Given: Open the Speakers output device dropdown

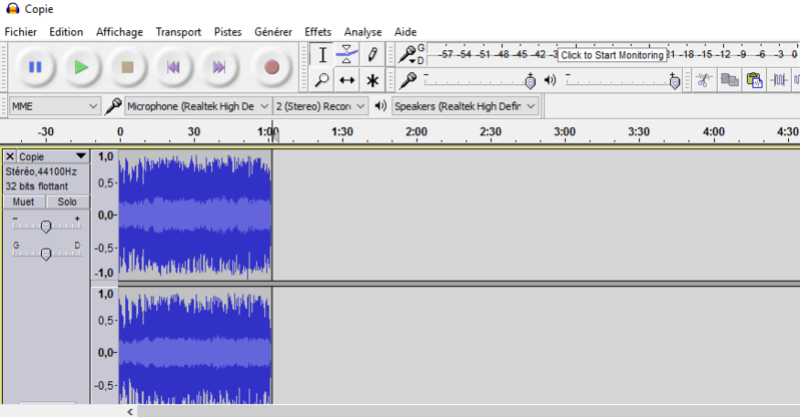Looking at the screenshot, I should [x=465, y=106].
